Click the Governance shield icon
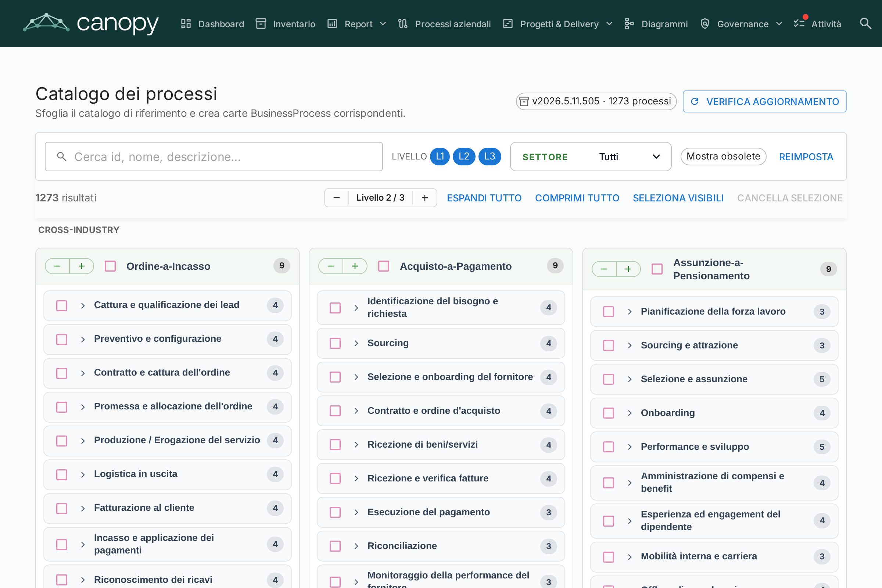 705,24
